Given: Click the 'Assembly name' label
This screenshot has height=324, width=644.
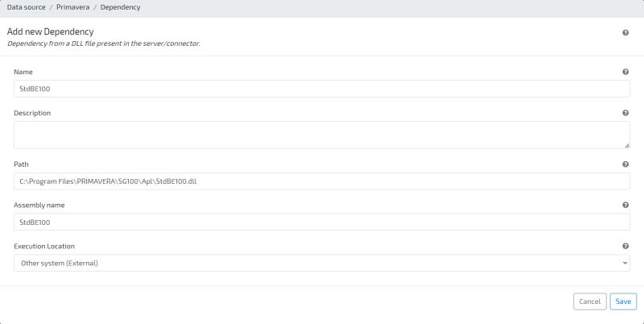Looking at the screenshot, I should pyautogui.click(x=39, y=205).
